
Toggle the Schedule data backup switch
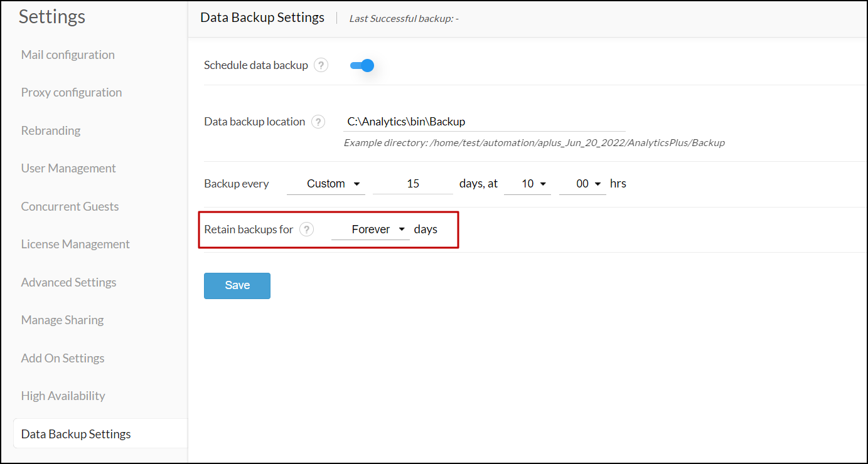[362, 65]
